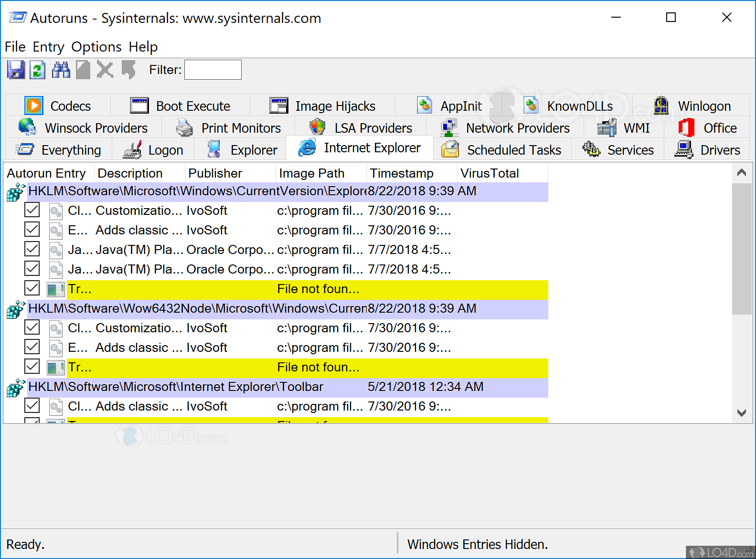Sort by the Publisher column header

215,173
